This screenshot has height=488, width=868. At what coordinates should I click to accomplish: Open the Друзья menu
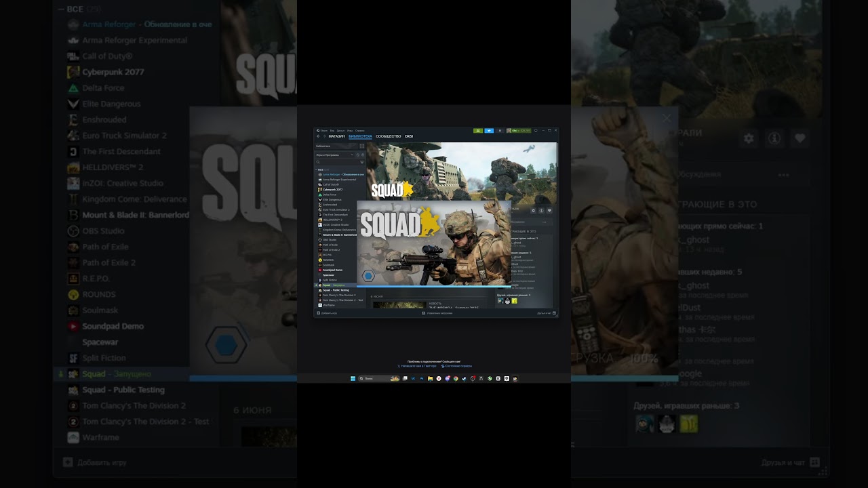tap(340, 130)
